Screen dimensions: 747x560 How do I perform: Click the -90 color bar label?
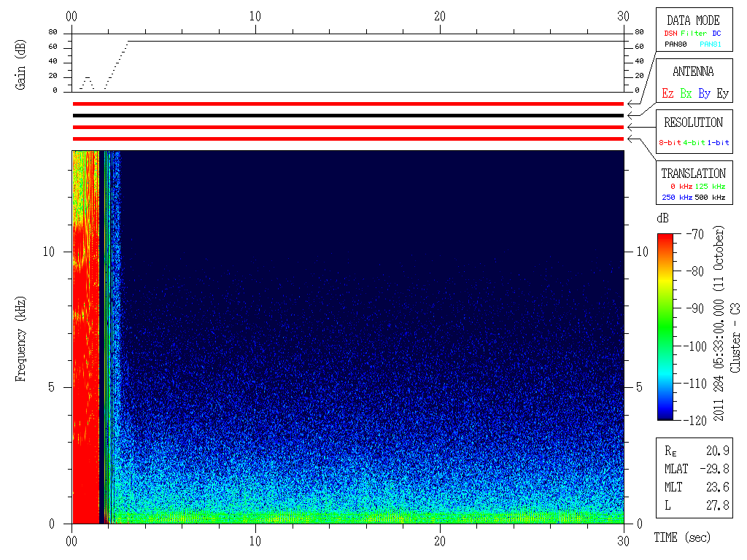(695, 308)
